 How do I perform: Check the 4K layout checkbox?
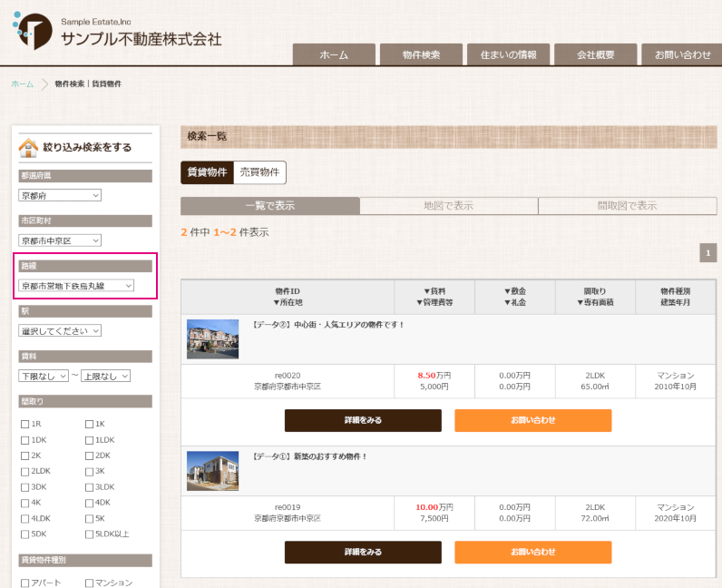(24, 503)
